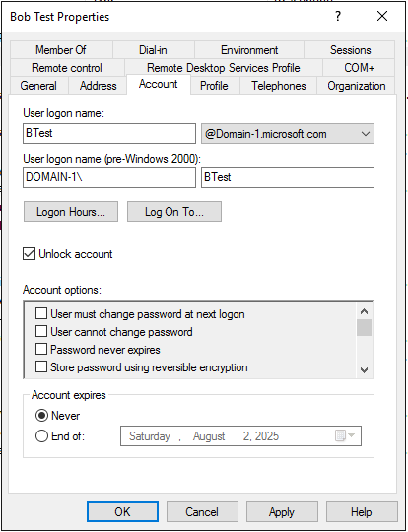Image resolution: width=408 pixels, height=532 pixels.
Task: Click the User logon name field containing BTest
Action: [109, 133]
